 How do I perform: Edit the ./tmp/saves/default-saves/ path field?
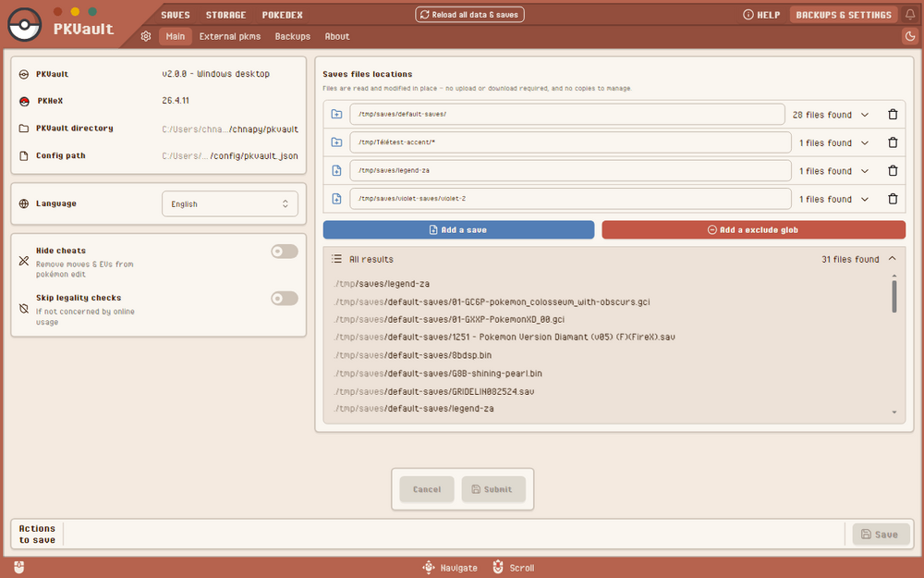point(567,115)
